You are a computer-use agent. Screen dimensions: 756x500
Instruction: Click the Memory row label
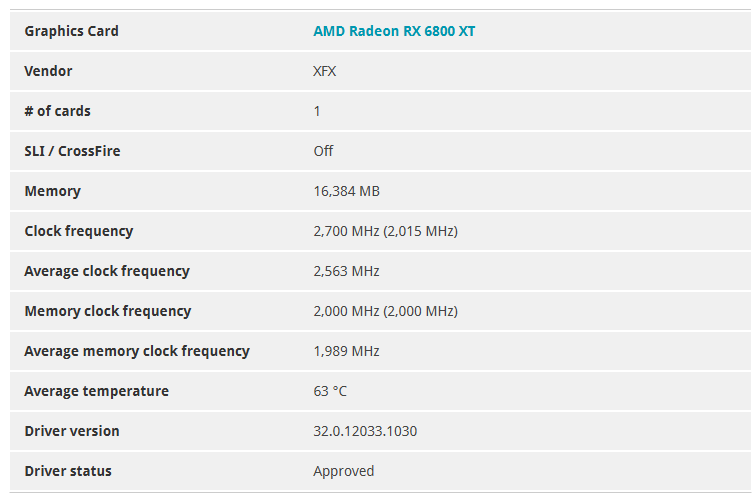(x=53, y=191)
